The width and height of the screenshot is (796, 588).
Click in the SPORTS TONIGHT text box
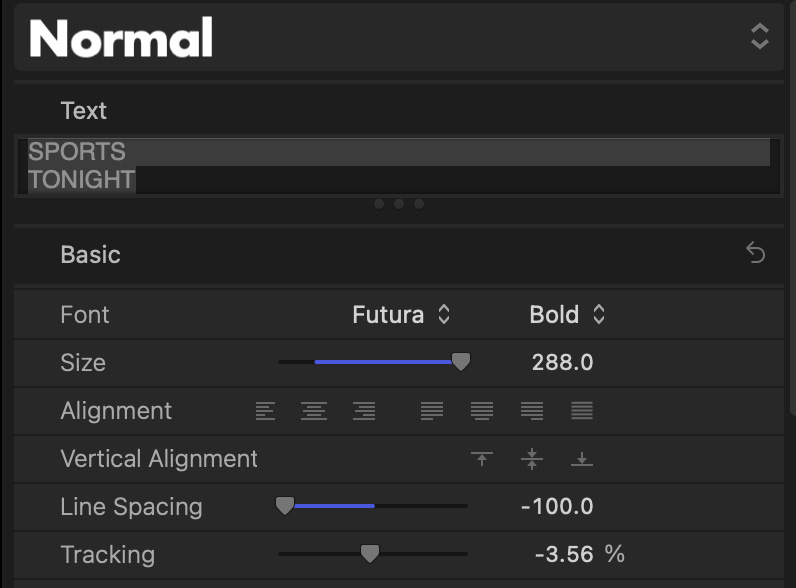click(x=397, y=166)
